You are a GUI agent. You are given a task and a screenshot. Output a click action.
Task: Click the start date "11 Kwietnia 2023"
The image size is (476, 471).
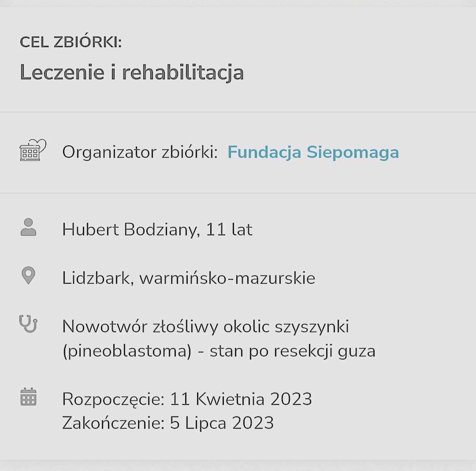click(x=241, y=399)
